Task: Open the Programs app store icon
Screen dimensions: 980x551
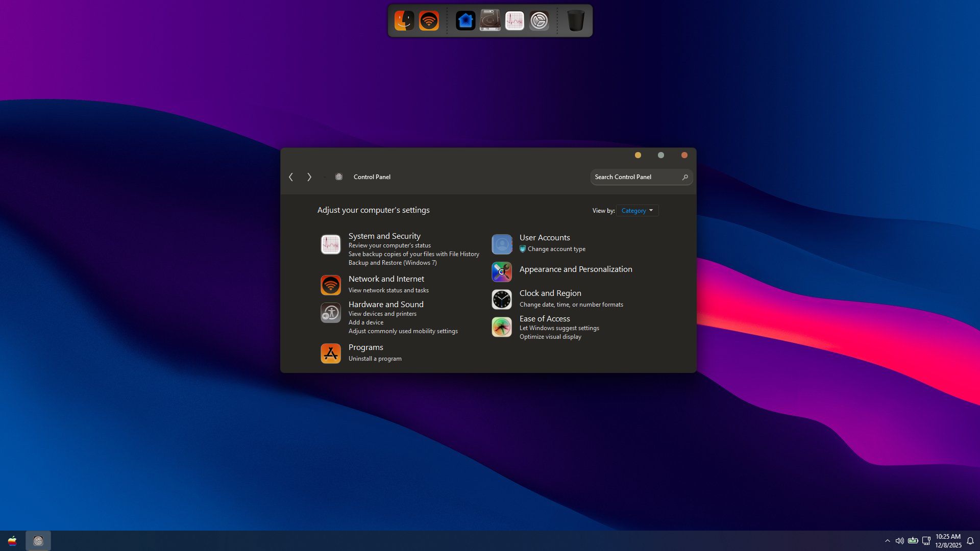Action: point(330,353)
